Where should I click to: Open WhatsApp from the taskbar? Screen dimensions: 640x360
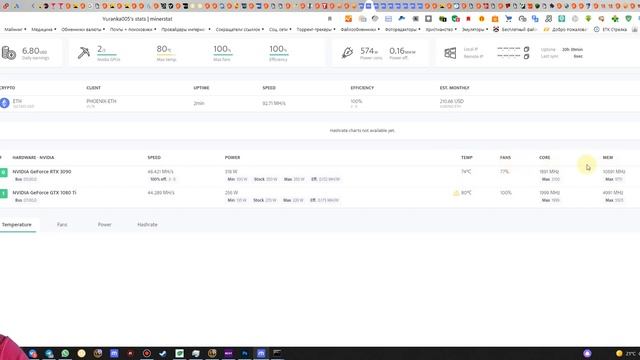65,353
